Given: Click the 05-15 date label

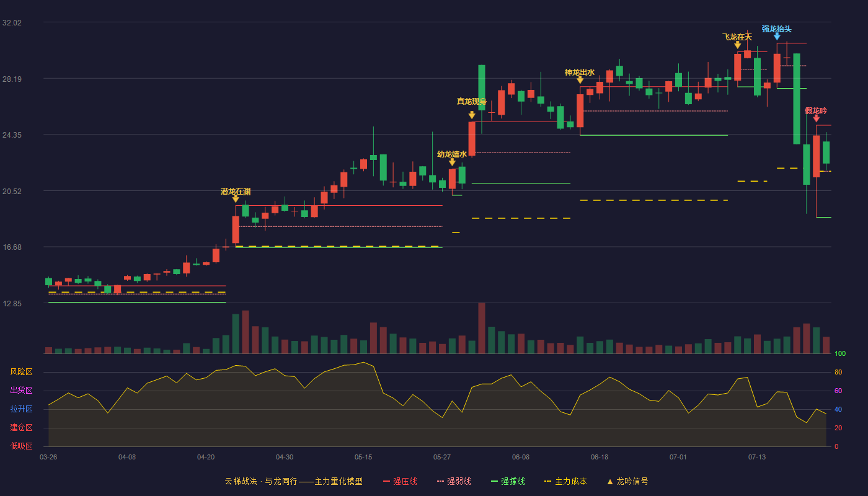Looking at the screenshot, I should pyautogui.click(x=363, y=457).
